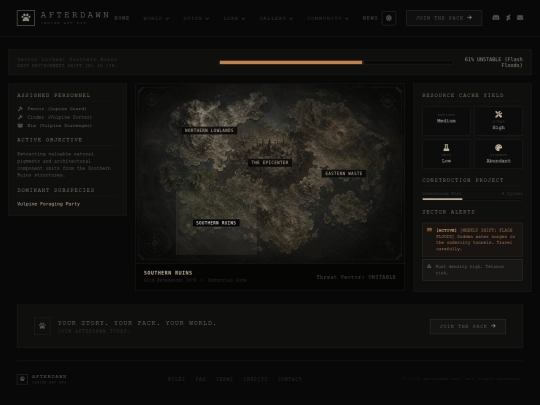Expand the Lore dropdown menu

click(x=234, y=18)
